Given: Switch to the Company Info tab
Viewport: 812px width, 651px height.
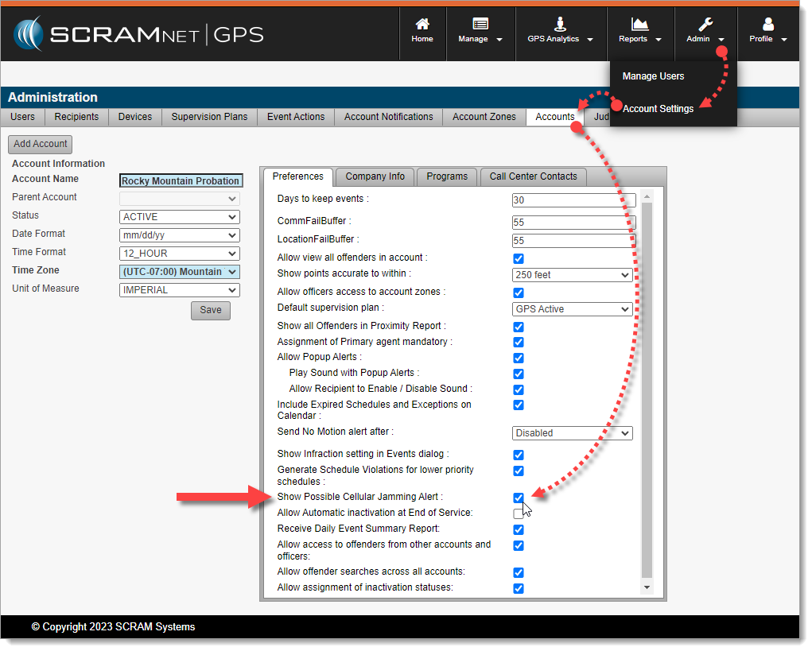Looking at the screenshot, I should [375, 176].
